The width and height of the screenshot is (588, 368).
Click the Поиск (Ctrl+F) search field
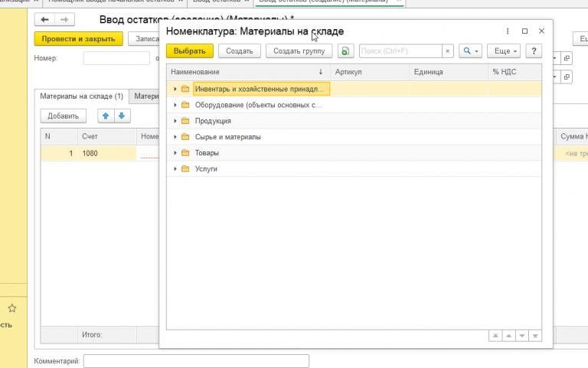[400, 51]
